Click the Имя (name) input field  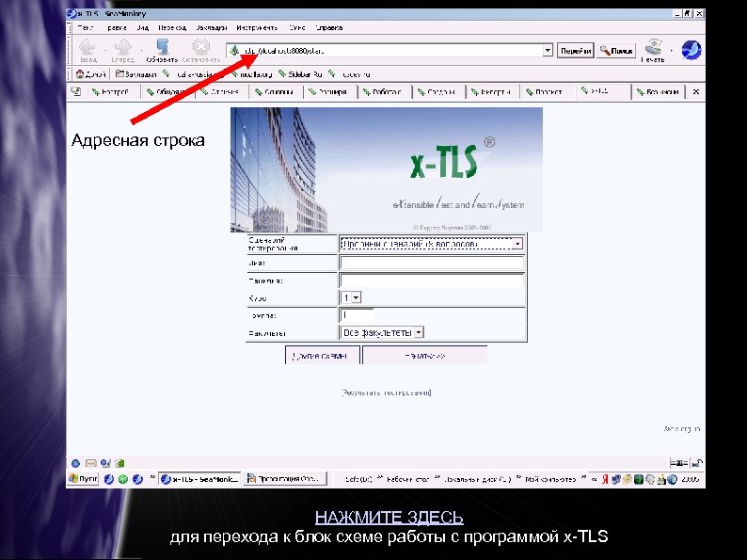(x=432, y=263)
